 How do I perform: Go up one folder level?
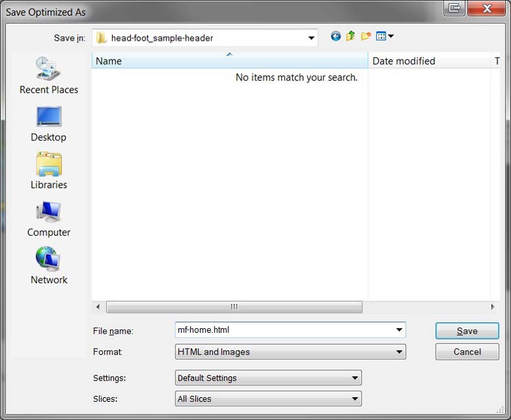(350, 36)
